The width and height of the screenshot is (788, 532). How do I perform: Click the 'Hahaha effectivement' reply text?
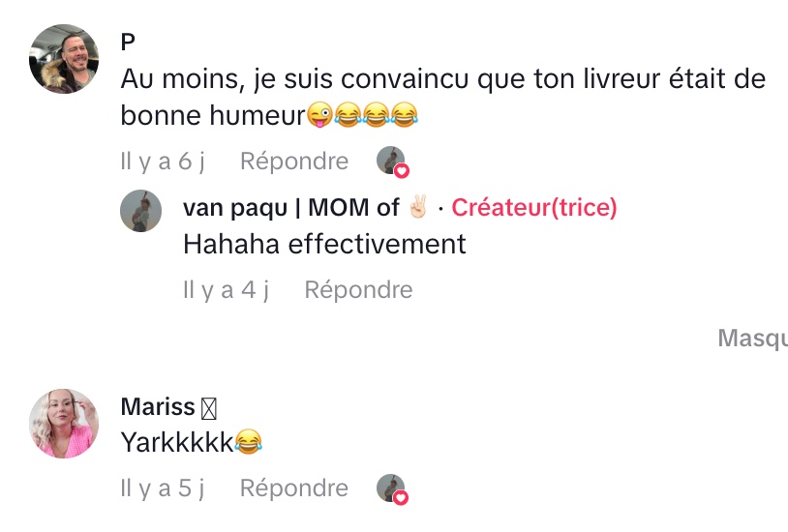[x=324, y=244]
